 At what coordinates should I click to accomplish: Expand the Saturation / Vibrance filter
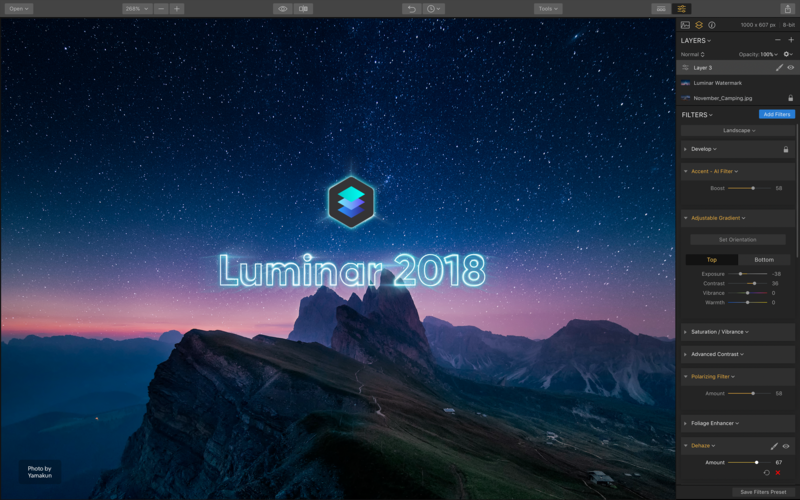[x=719, y=331]
